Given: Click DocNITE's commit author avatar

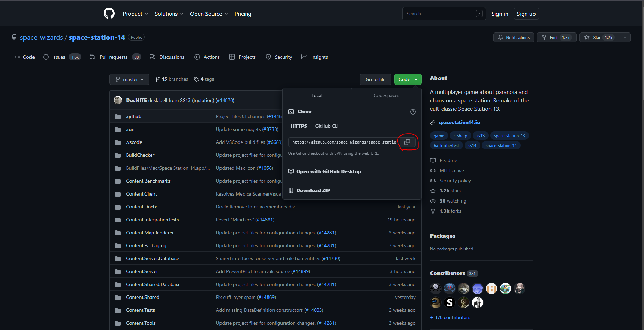Looking at the screenshot, I should 118,100.
